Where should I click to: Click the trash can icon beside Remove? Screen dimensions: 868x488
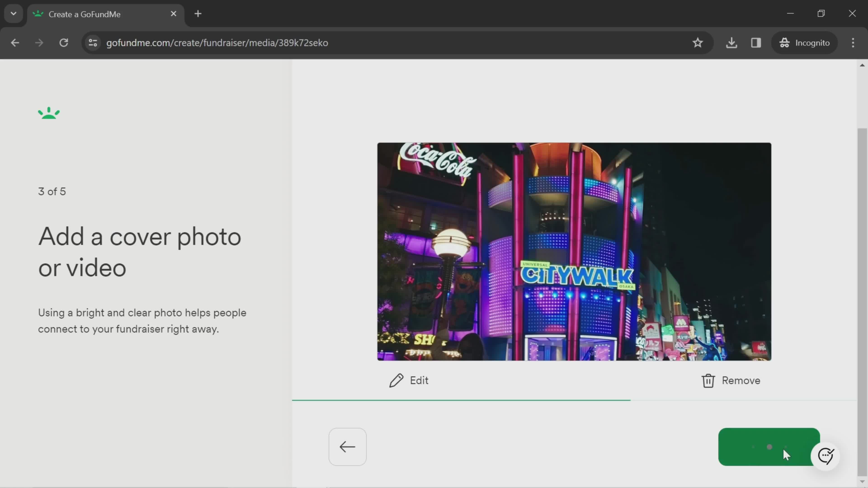coord(708,381)
